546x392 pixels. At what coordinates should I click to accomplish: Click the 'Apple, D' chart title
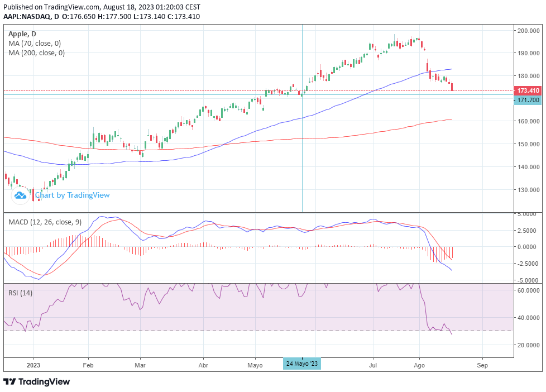(x=22, y=34)
